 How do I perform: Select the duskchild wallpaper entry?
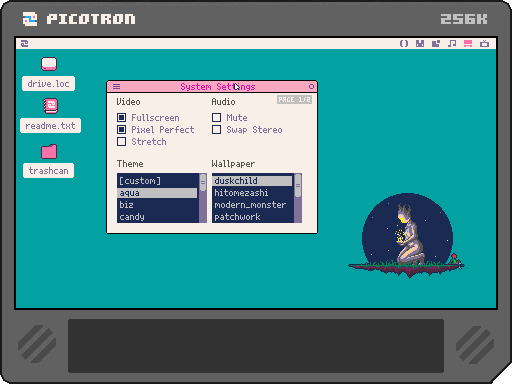(x=252, y=181)
